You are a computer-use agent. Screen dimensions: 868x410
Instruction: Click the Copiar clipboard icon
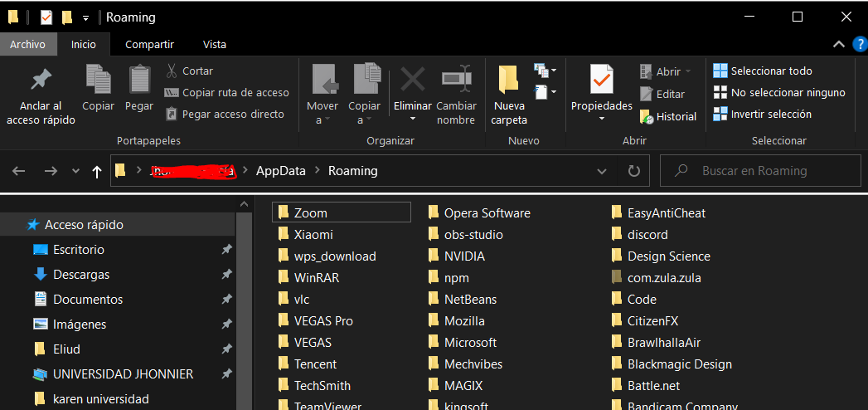[x=98, y=79]
